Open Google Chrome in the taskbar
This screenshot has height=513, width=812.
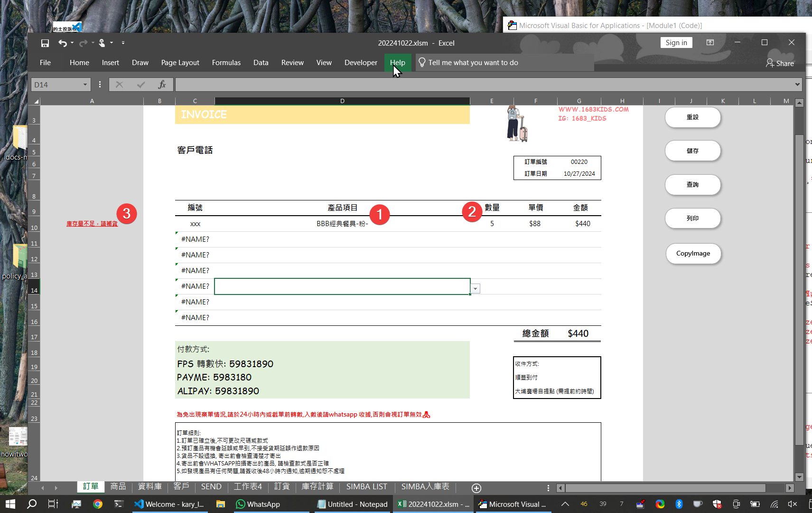[98, 504]
